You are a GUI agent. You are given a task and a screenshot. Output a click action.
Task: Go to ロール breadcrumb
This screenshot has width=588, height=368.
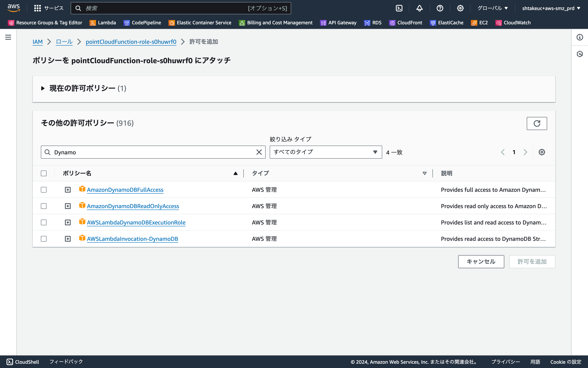click(64, 42)
